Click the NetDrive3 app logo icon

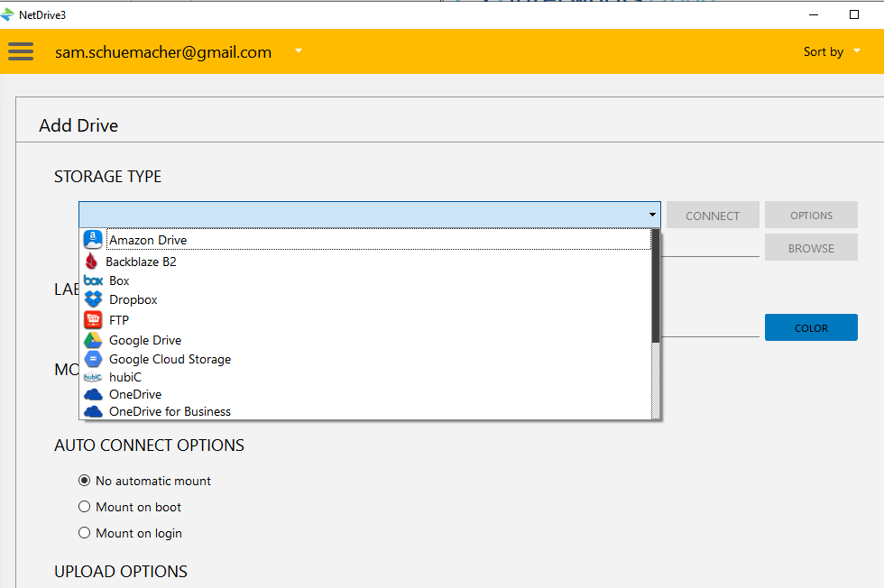[7, 14]
